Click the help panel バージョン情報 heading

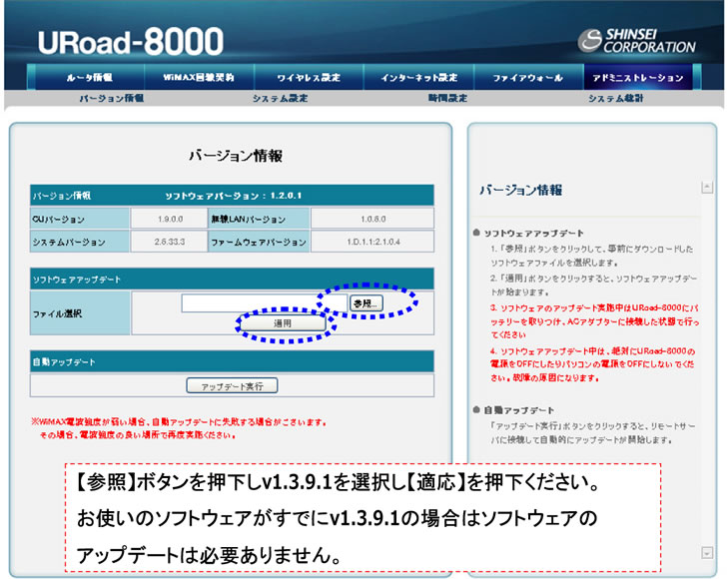521,190
